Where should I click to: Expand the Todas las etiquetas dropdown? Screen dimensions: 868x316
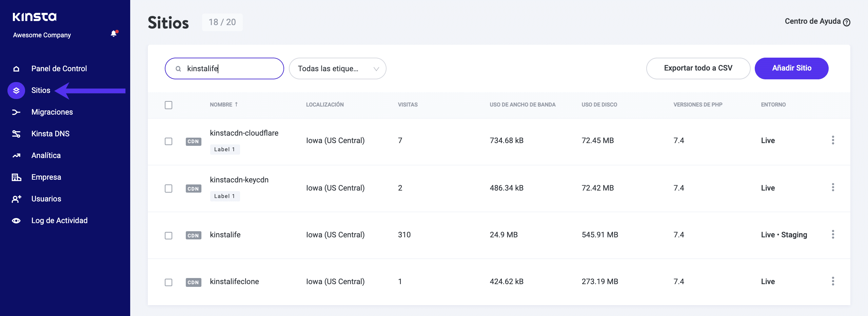[x=337, y=68]
